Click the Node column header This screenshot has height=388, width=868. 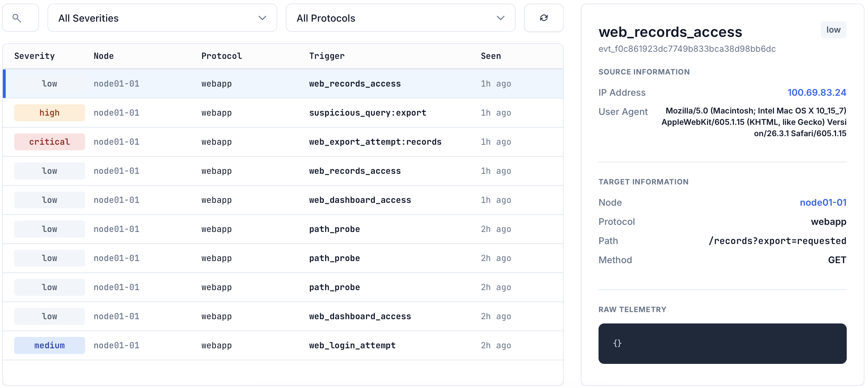[x=104, y=56]
